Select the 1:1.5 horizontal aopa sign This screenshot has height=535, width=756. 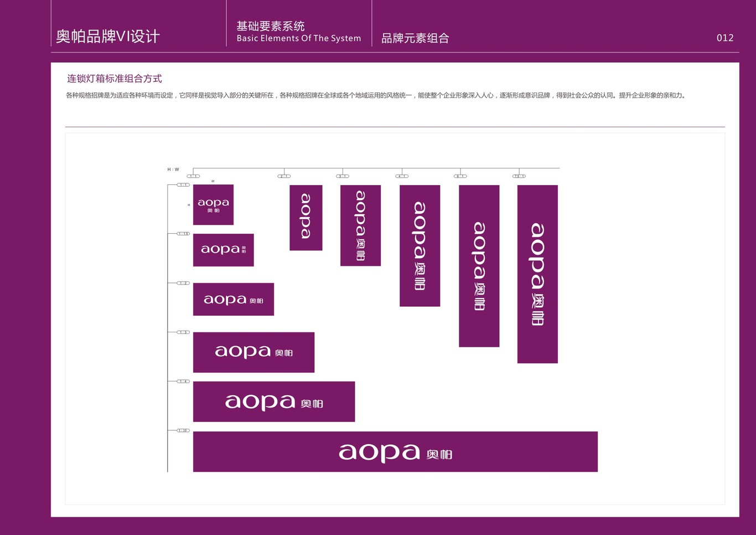tap(224, 250)
